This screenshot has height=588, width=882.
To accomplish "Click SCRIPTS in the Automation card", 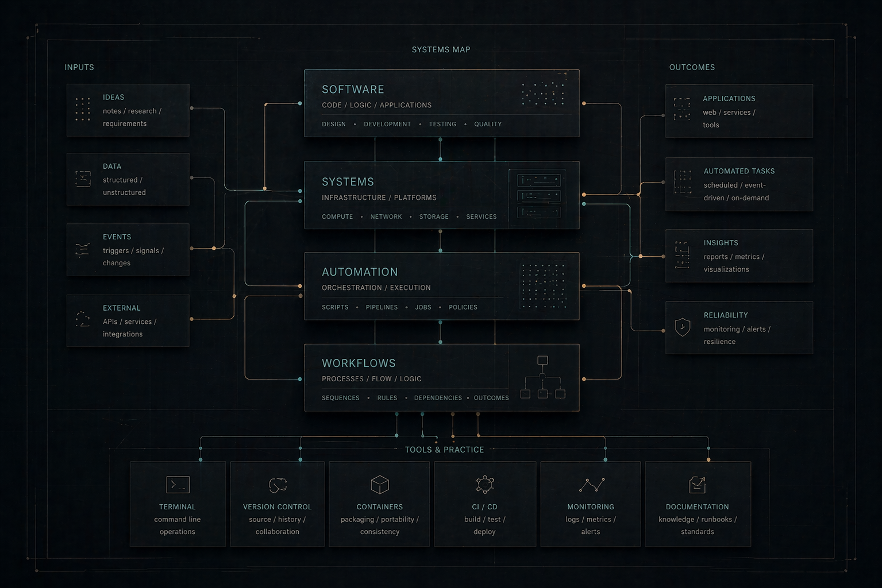I will [335, 307].
